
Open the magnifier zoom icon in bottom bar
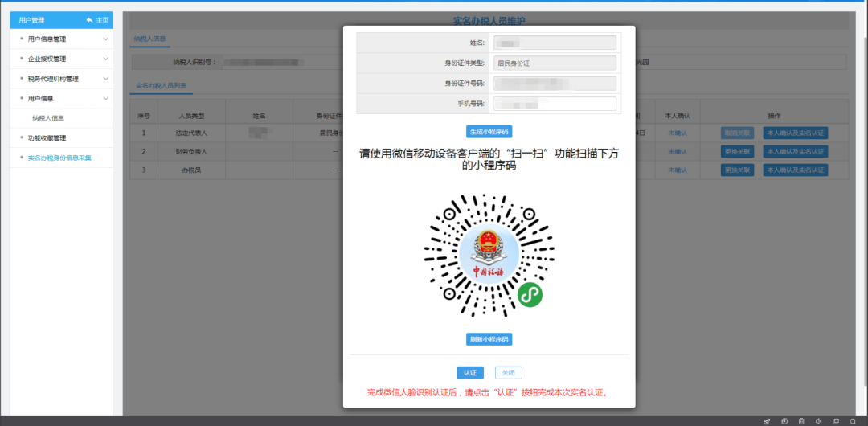click(853, 421)
